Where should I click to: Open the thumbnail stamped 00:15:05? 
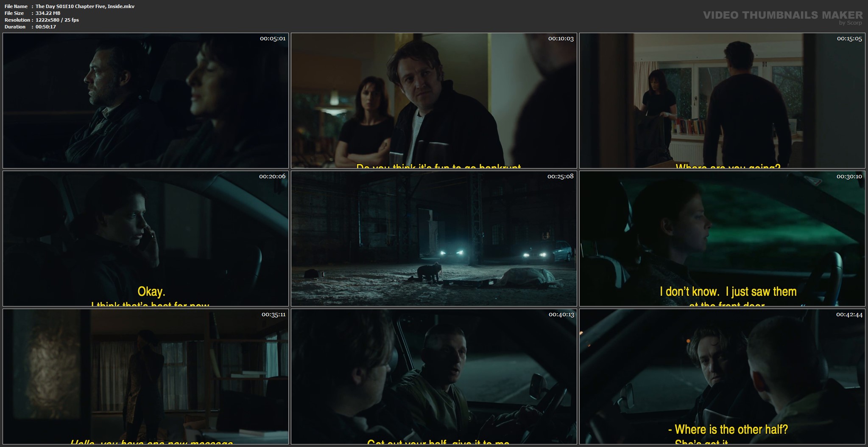pyautogui.click(x=722, y=101)
